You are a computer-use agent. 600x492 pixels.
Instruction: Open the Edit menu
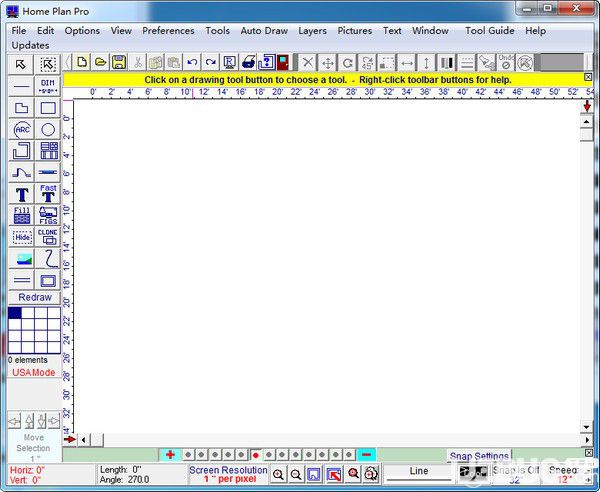46,31
